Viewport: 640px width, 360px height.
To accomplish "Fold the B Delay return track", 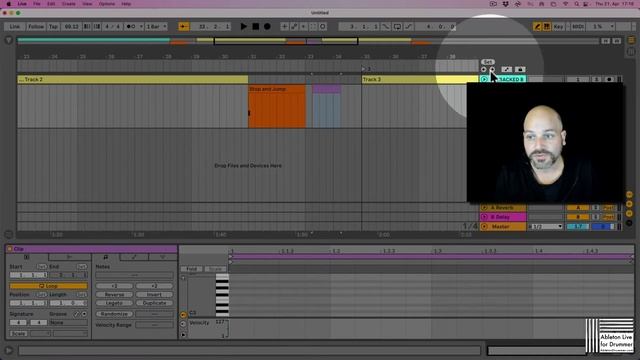I will click(x=484, y=217).
